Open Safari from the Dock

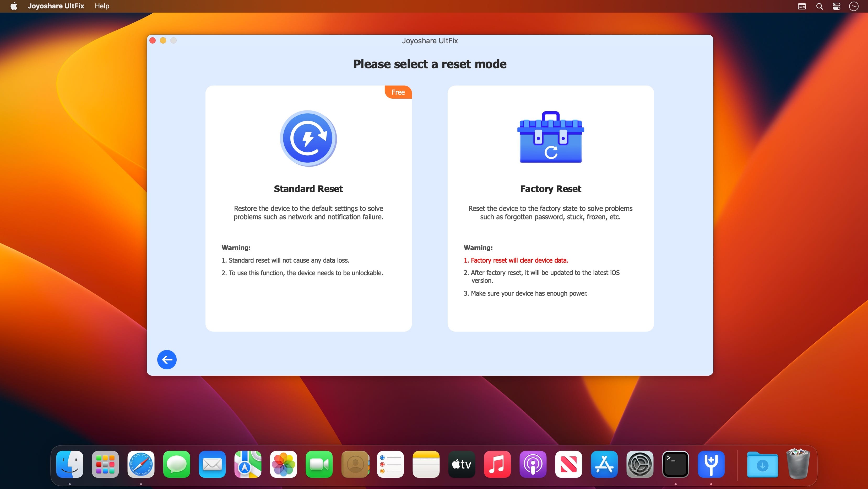[x=141, y=464]
